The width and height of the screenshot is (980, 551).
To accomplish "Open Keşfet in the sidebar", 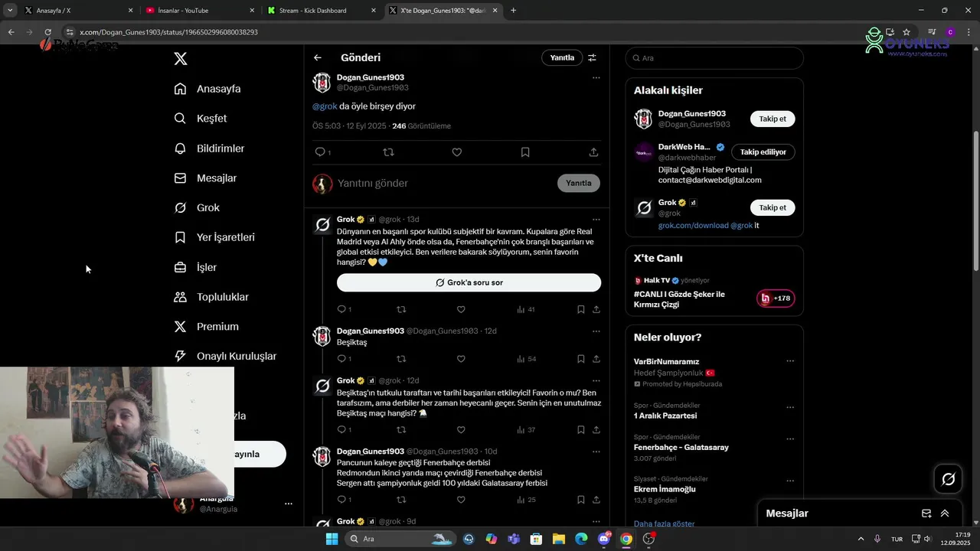I will pos(201,119).
